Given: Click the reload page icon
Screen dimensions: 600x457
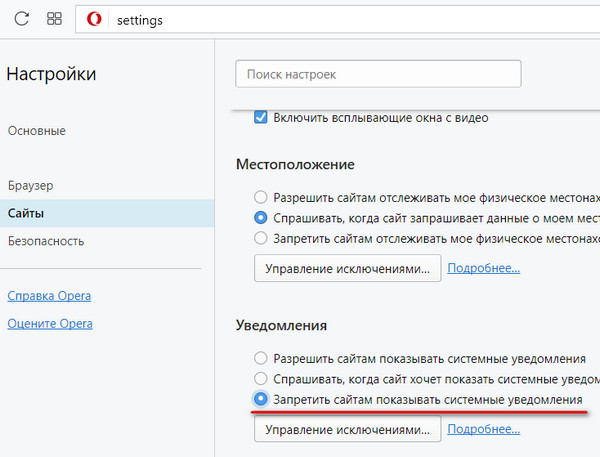Looking at the screenshot, I should click(x=22, y=20).
